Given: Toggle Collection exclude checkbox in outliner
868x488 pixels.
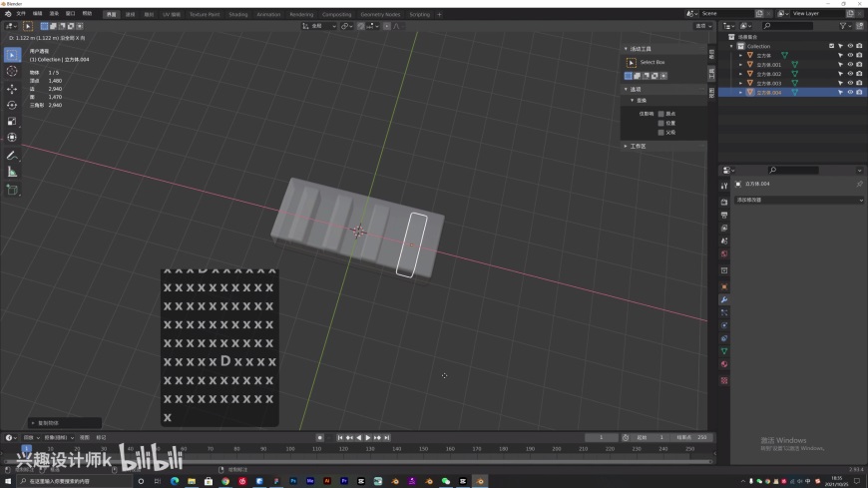Looking at the screenshot, I should coord(831,46).
